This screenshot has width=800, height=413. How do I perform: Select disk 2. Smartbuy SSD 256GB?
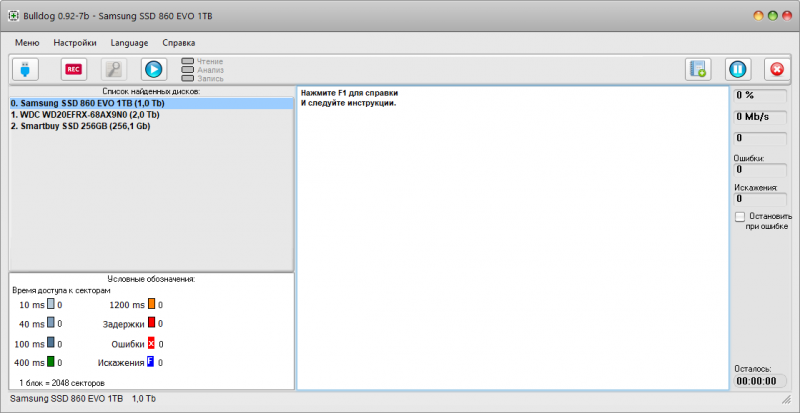tap(152, 126)
